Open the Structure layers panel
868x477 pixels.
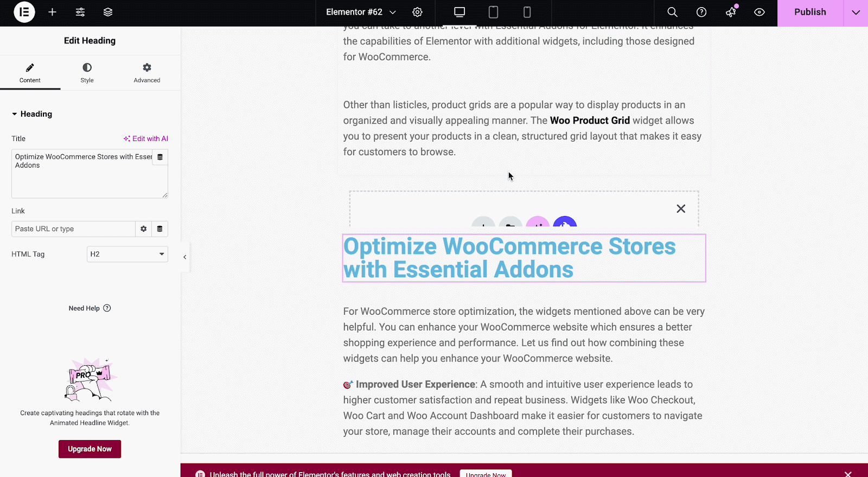point(108,12)
